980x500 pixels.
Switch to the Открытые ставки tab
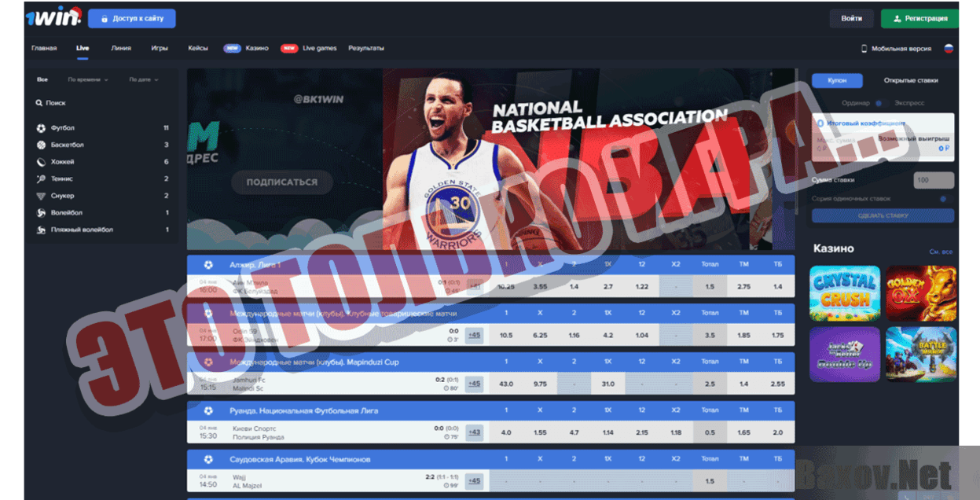point(910,81)
